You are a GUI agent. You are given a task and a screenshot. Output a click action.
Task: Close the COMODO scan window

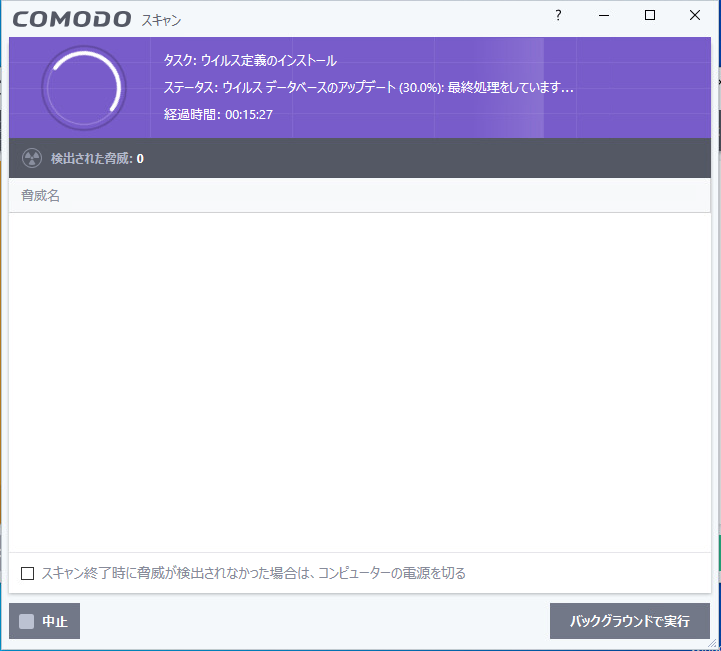695,15
